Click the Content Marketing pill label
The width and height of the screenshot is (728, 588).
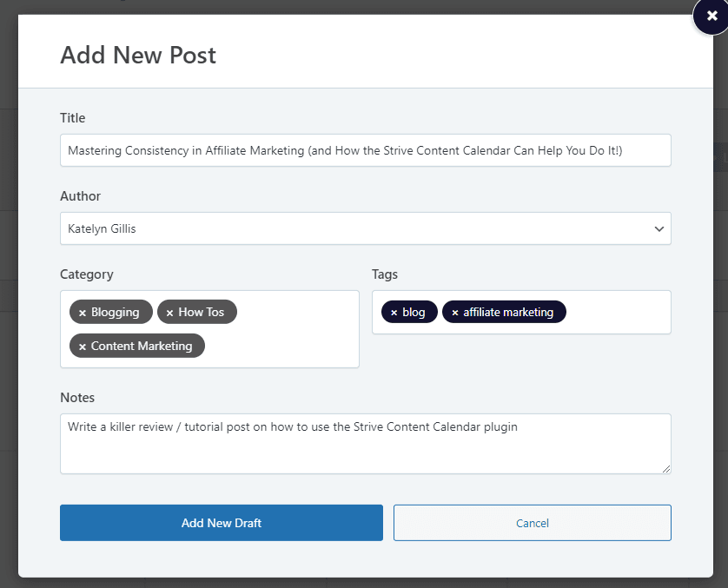coord(143,346)
